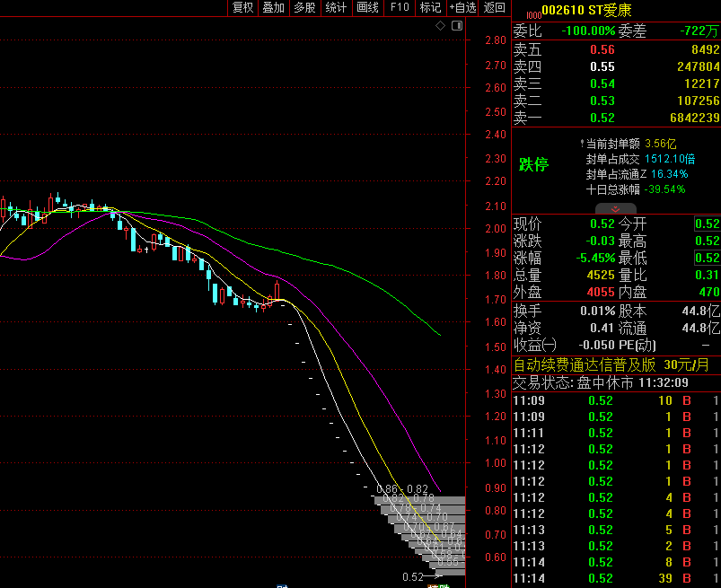Click the boxed 今开 0.52 value
Viewport: 721px width, 588px height.
tap(707, 224)
